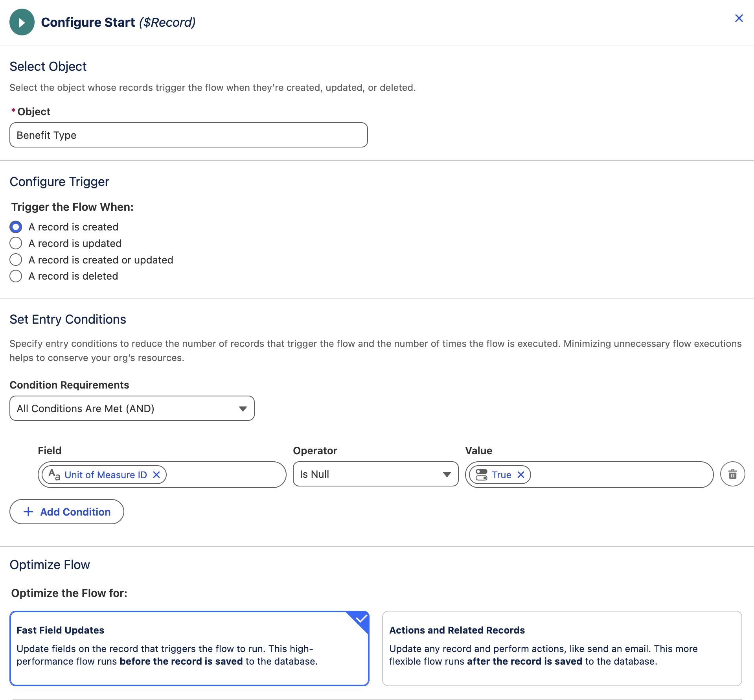Click the 'Select Object' heading

[48, 66]
